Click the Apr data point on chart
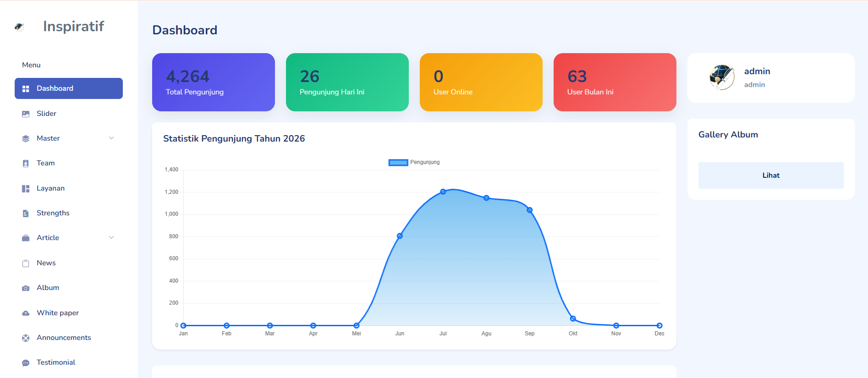Screen dimensions: 868x378 pyautogui.click(x=313, y=326)
